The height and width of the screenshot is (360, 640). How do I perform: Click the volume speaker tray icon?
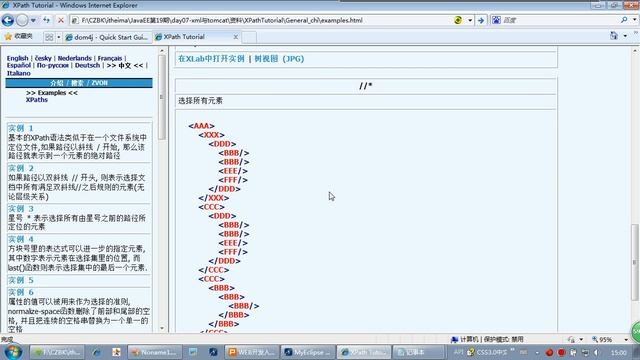tap(597, 352)
